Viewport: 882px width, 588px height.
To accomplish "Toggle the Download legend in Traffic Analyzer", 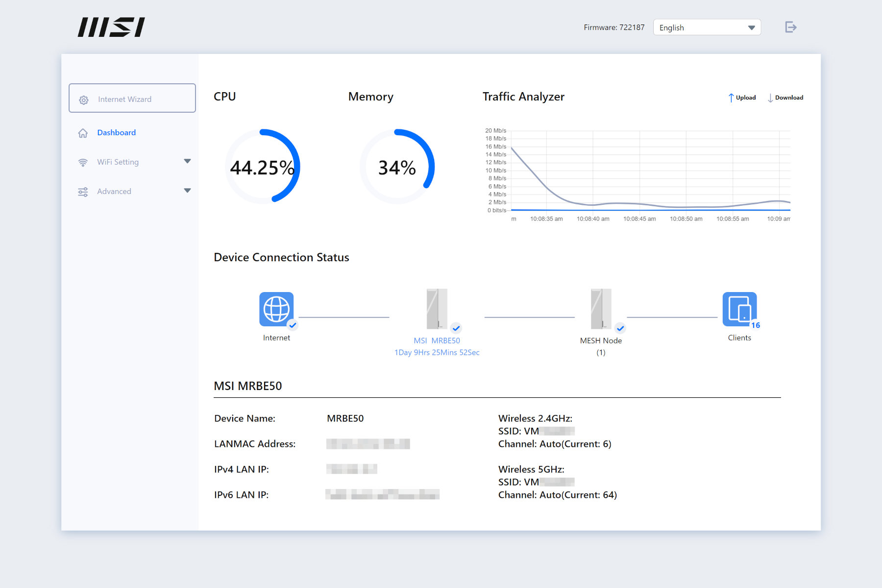I will 785,98.
